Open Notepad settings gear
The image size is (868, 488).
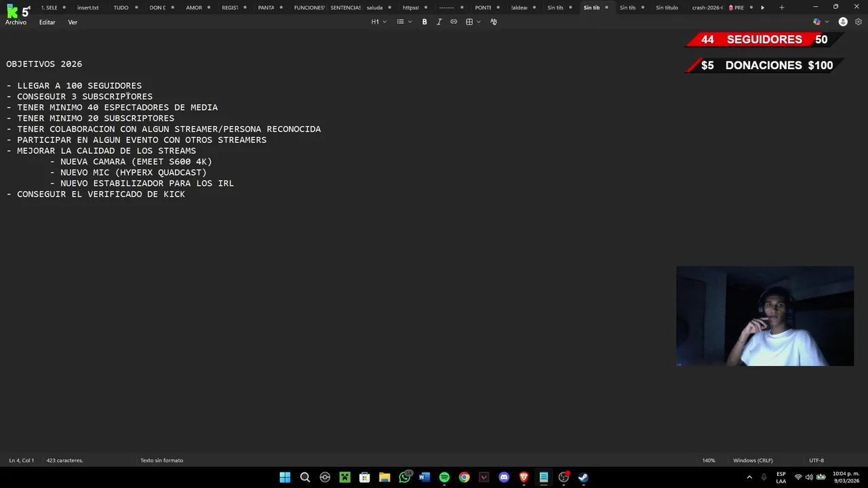(x=859, y=22)
